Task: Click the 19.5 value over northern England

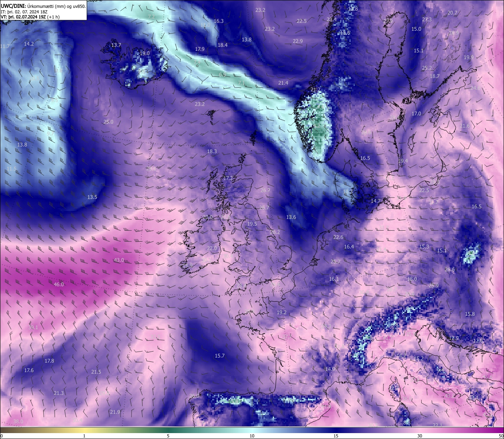Action: click(252, 224)
